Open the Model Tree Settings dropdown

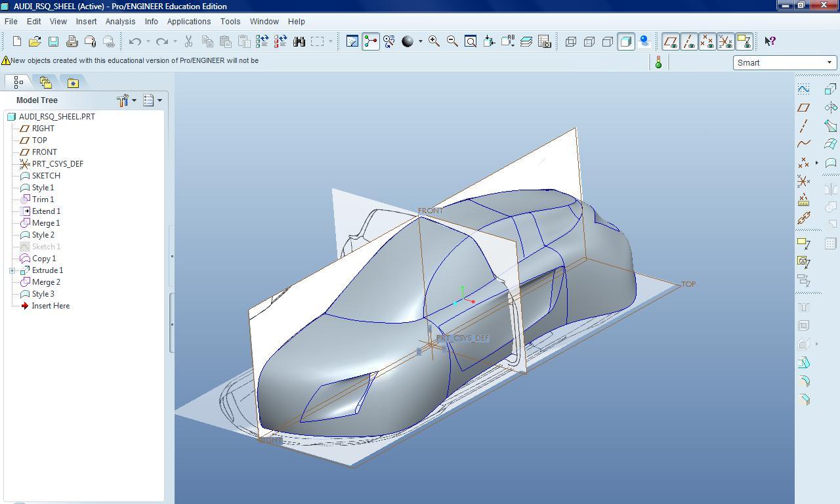click(155, 100)
